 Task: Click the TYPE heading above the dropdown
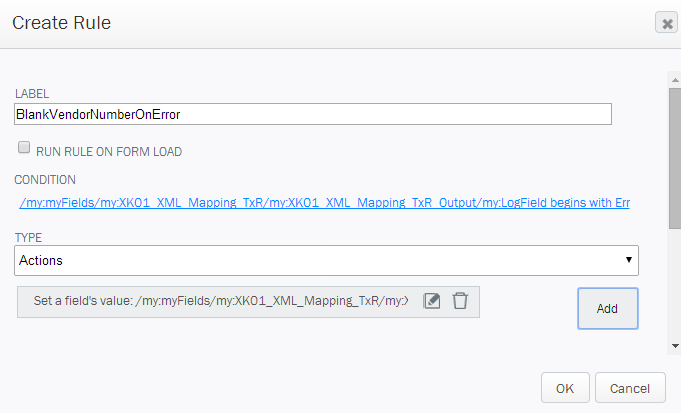(x=28, y=238)
